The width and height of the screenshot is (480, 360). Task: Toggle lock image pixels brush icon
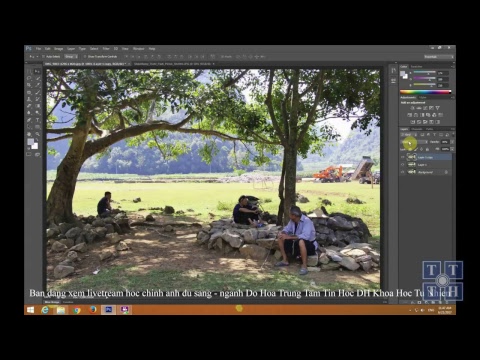(x=416, y=149)
